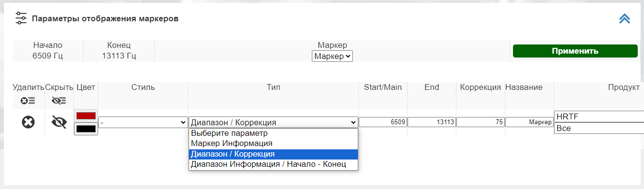Delete the marker row with X icon
The width and height of the screenshot is (644, 189).
pos(28,122)
